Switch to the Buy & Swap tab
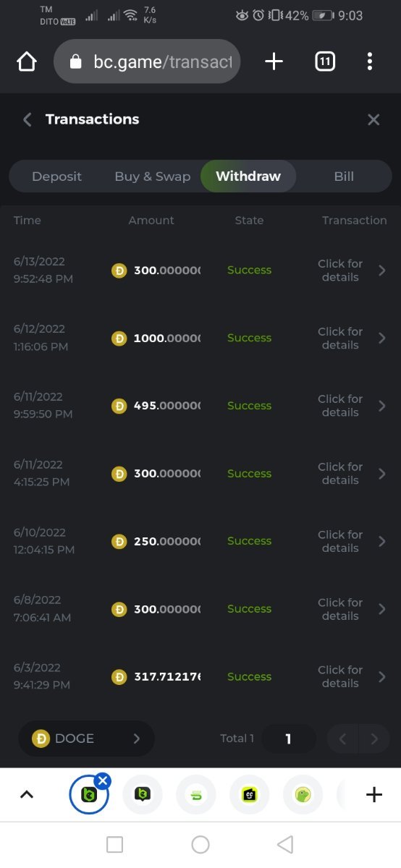The image size is (401, 868). pos(153,176)
